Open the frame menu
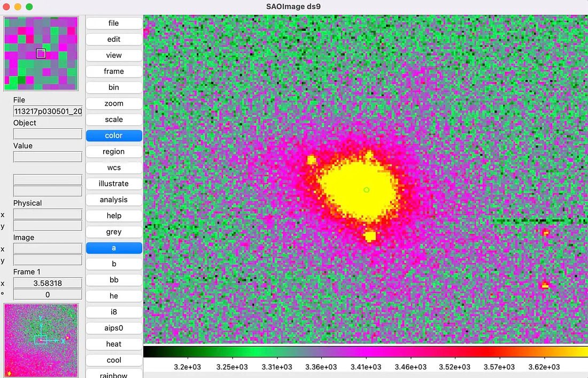588x378 pixels. click(114, 71)
